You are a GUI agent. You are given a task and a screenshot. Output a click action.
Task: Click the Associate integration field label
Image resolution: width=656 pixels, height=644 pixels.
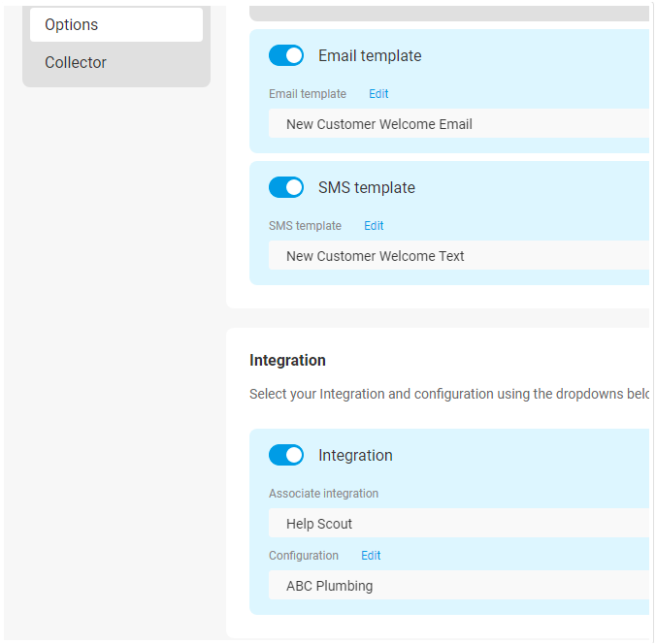(323, 494)
